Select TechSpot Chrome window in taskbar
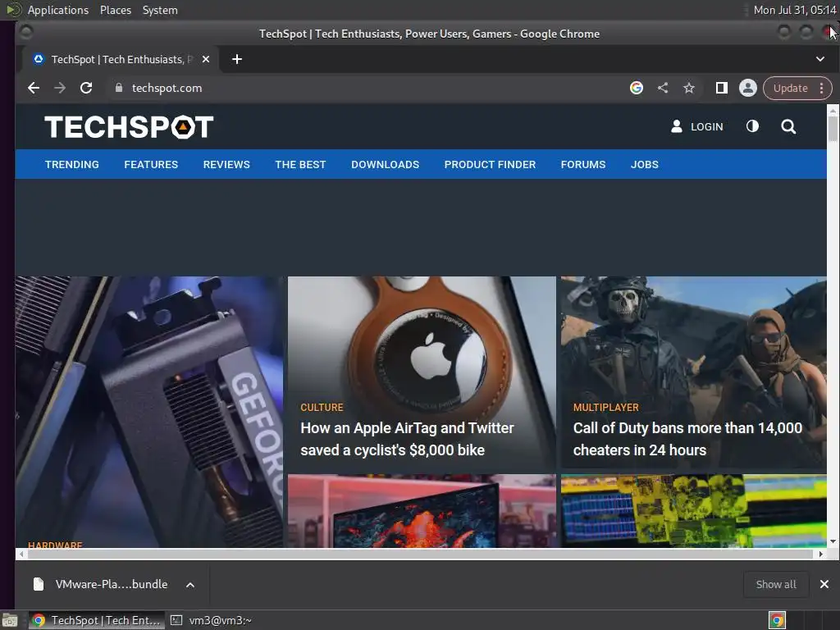 97,620
